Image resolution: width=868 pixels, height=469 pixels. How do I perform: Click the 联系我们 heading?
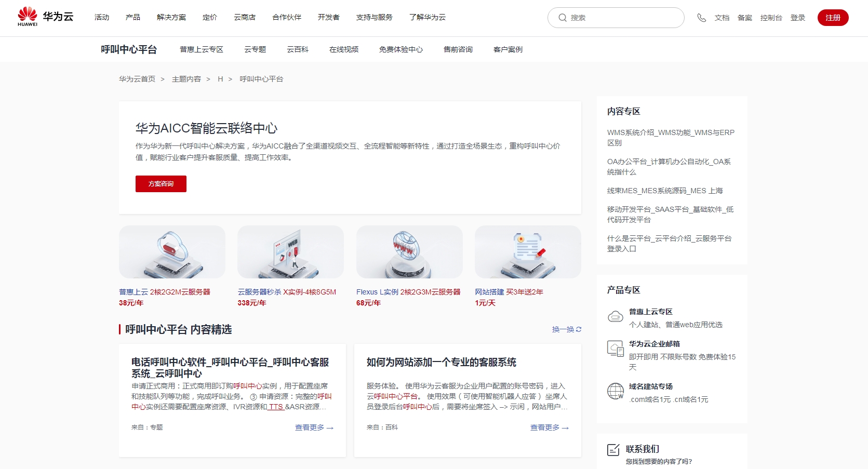[643, 449]
